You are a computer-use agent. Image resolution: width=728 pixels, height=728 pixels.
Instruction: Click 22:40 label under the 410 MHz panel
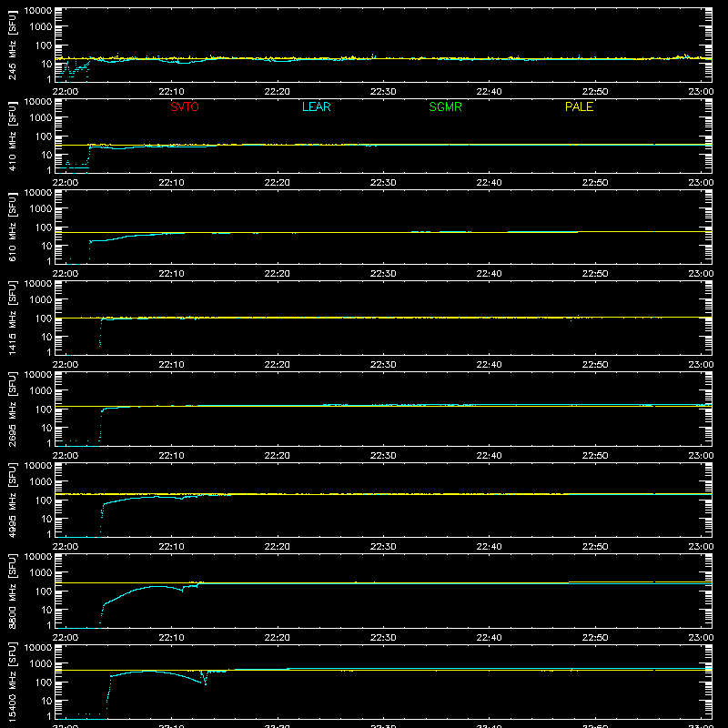tap(489, 183)
